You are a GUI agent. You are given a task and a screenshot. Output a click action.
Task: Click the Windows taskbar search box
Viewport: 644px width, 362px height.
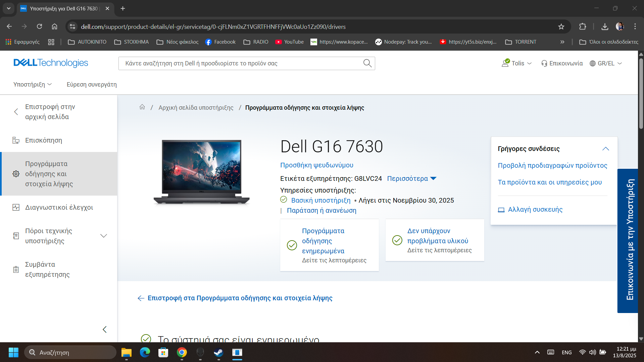coord(70,352)
